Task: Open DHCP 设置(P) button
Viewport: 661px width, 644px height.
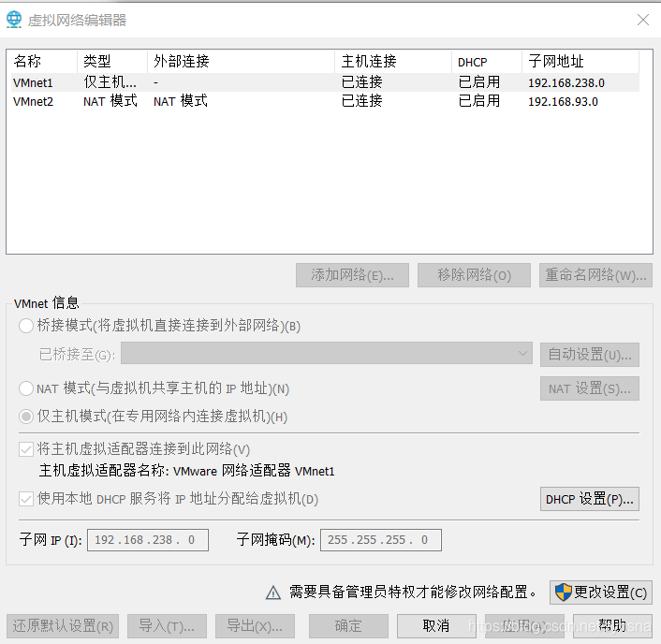Action: click(590, 499)
